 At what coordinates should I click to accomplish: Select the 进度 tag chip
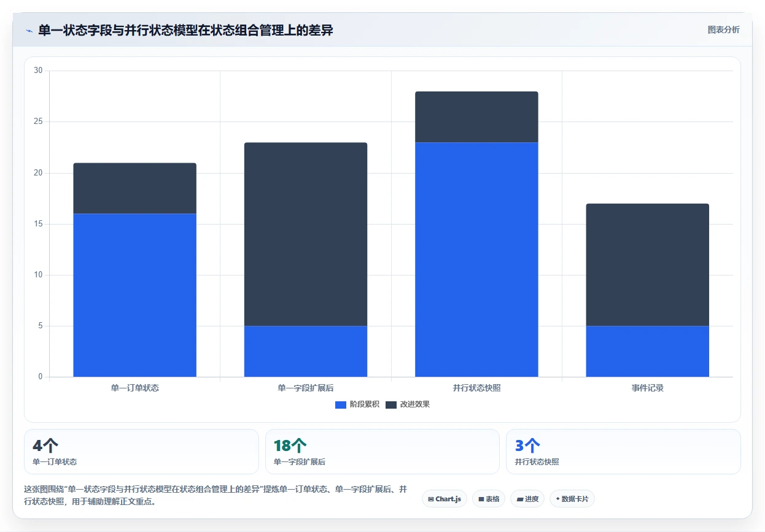527,499
